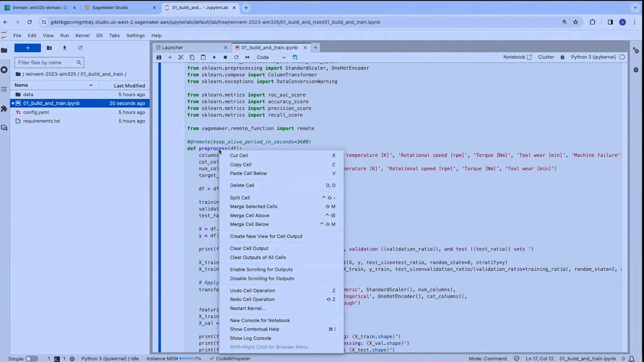Open the file browser sidebar icon
This screenshot has width=644, height=362.
(x=4, y=50)
